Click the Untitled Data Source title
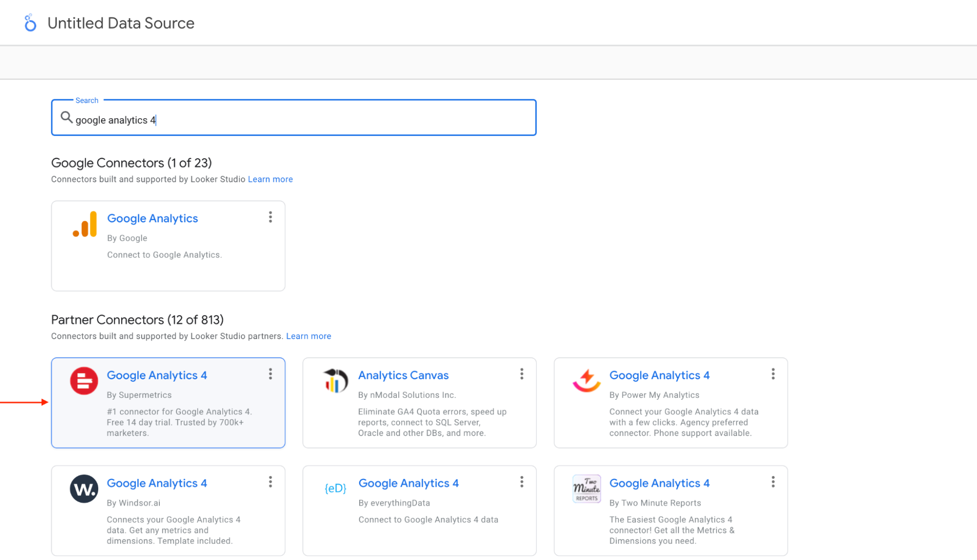Screen dimensions: 977x560 121,23
